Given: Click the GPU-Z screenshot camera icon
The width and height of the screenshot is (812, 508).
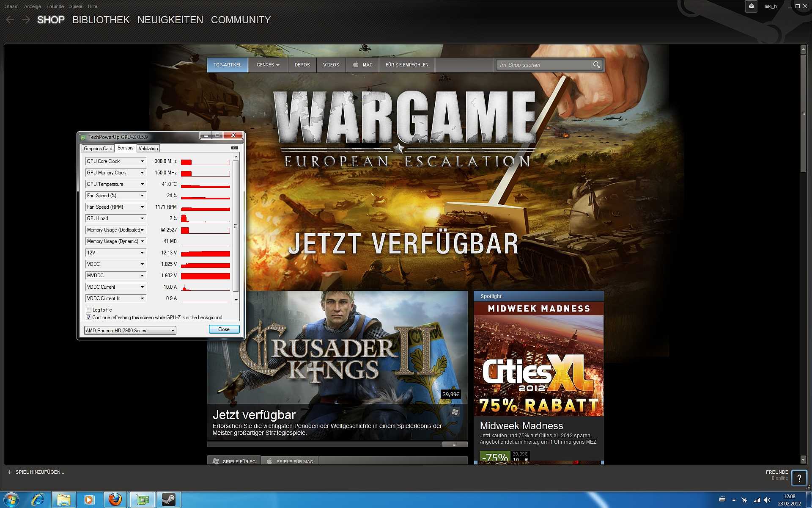Looking at the screenshot, I should [235, 148].
